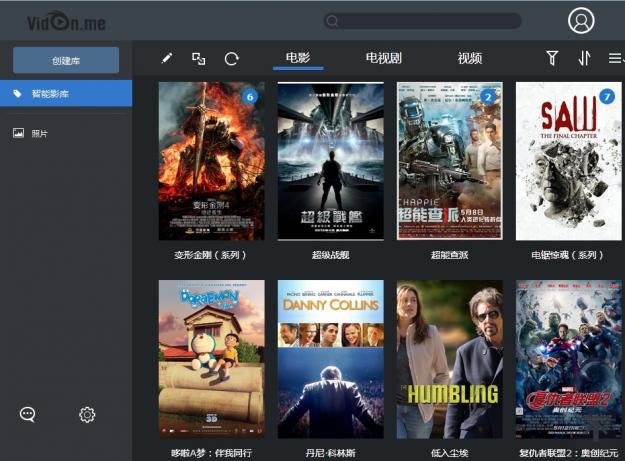Viewport: 625px width, 461px height.
Task: Click the multi-select icon beside the pencil
Action: 199,59
